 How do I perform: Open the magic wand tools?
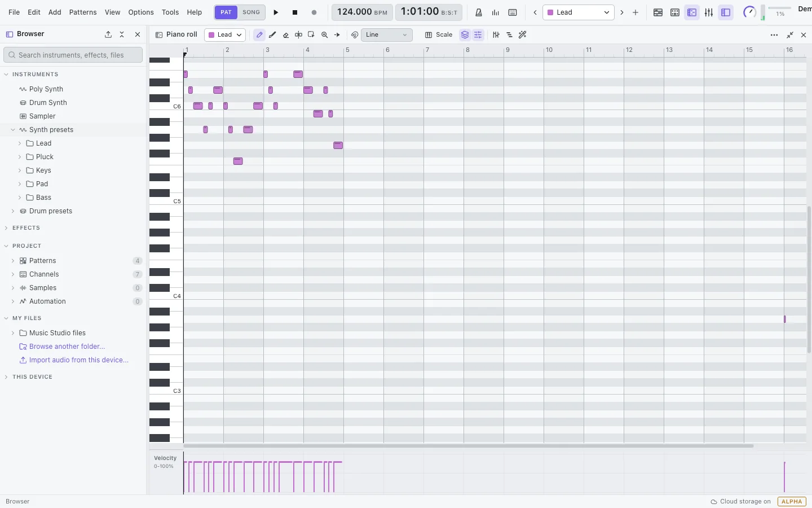(523, 35)
